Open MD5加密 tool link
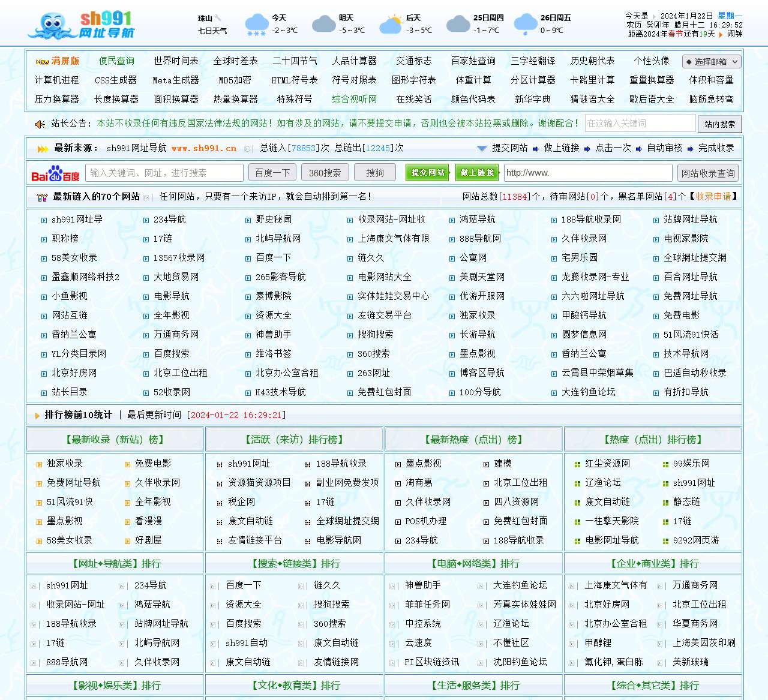 pos(235,80)
